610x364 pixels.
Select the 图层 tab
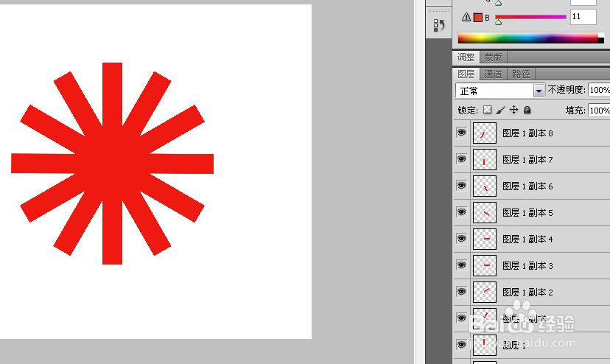(466, 74)
